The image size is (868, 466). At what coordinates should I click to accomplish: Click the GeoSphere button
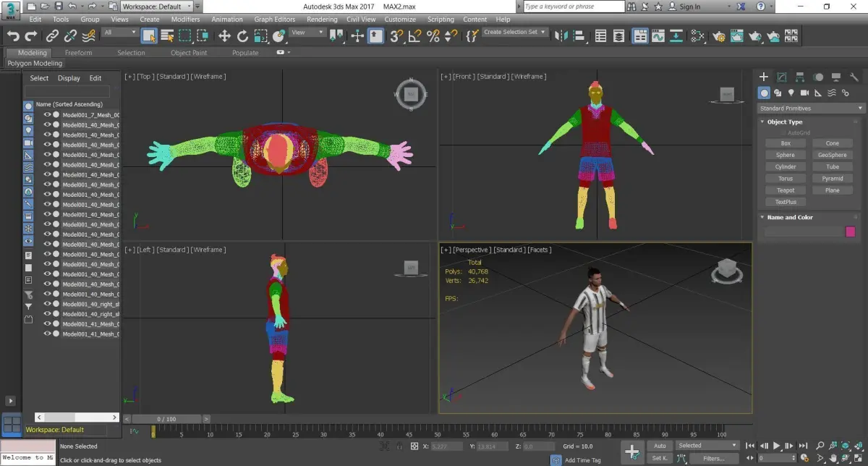pos(833,155)
